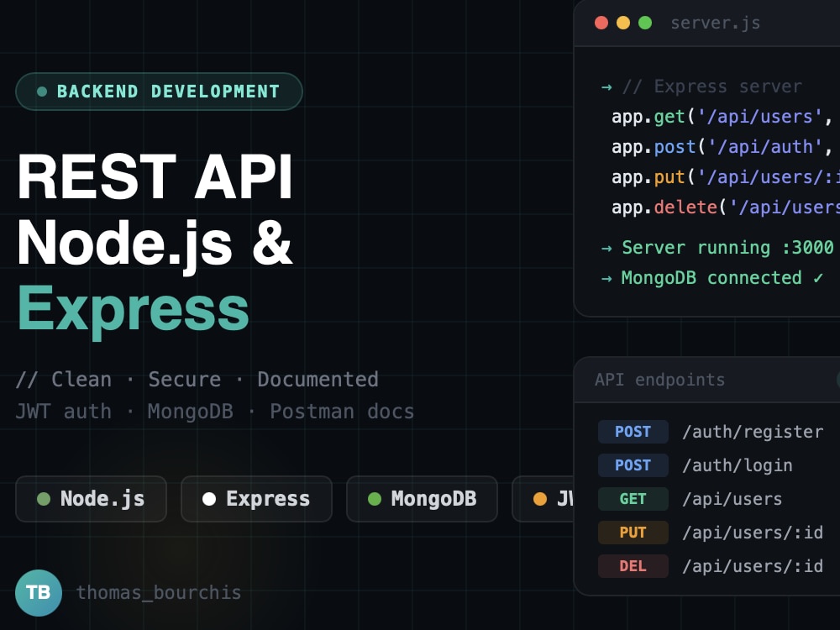Image resolution: width=840 pixels, height=630 pixels.
Task: Click the red close dot on server.js window
Action: click(601, 23)
